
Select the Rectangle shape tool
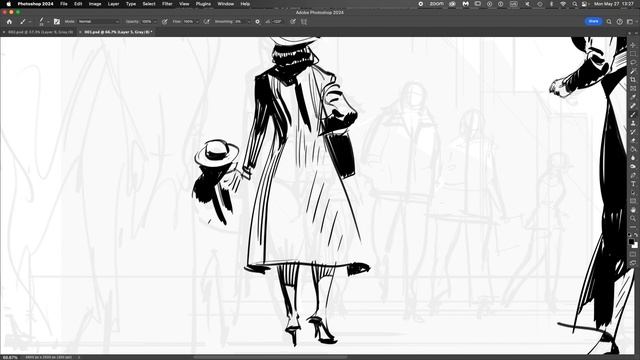pyautogui.click(x=633, y=201)
